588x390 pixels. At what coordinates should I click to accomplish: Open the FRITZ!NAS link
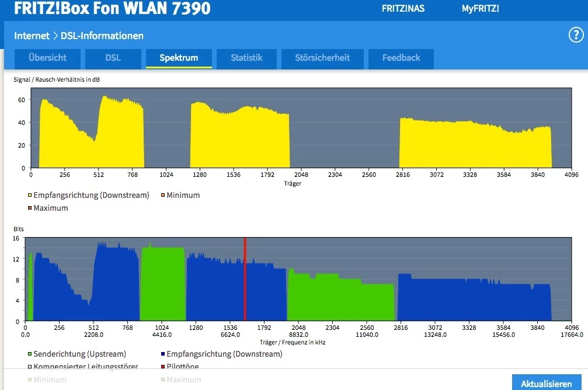click(403, 9)
